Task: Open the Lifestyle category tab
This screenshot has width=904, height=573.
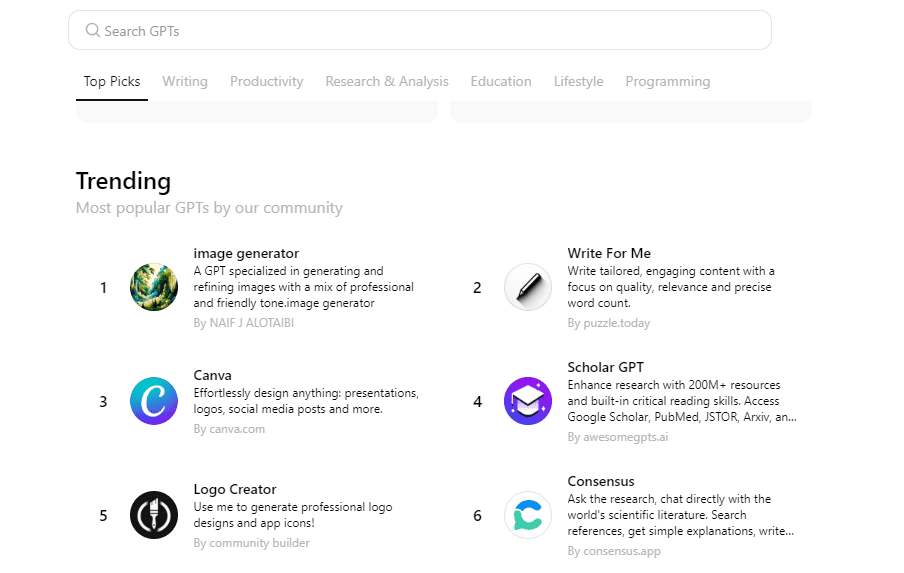Action: pyautogui.click(x=578, y=82)
